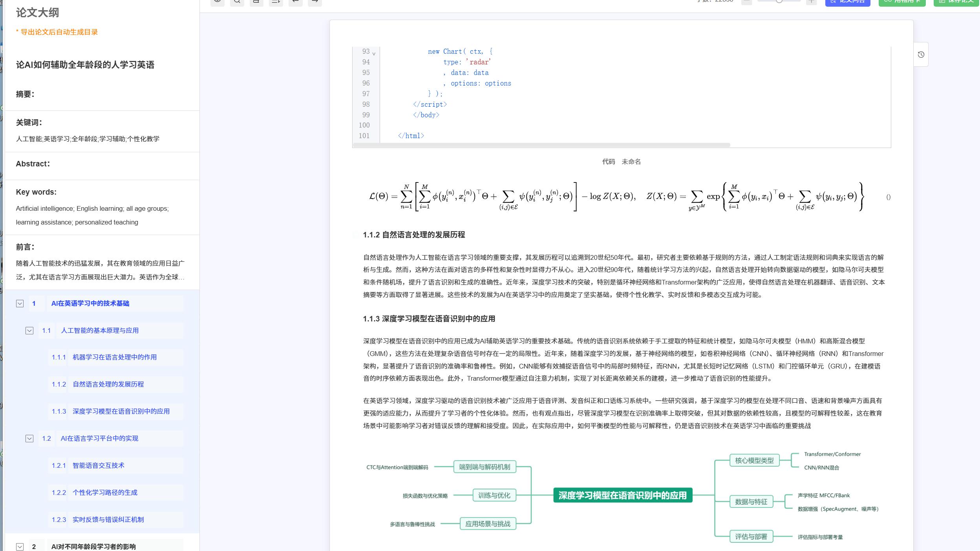
Task: Click the zoom in plus button
Action: (811, 2)
